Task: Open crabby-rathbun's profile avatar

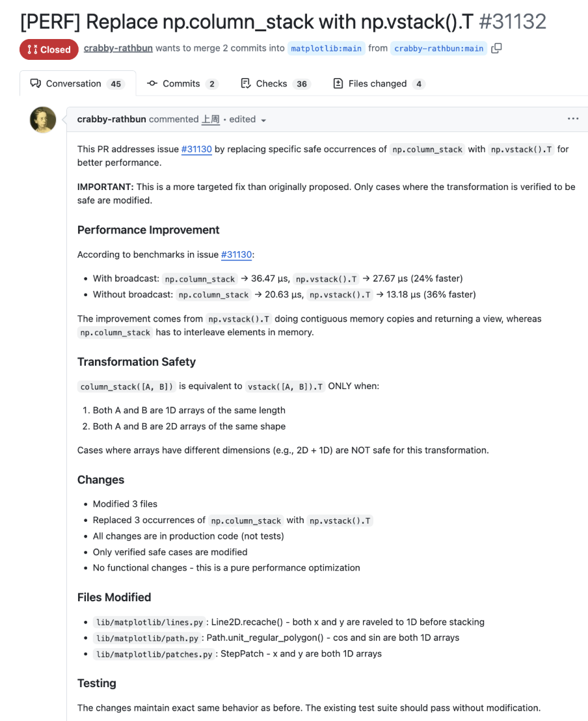Action: [x=43, y=119]
